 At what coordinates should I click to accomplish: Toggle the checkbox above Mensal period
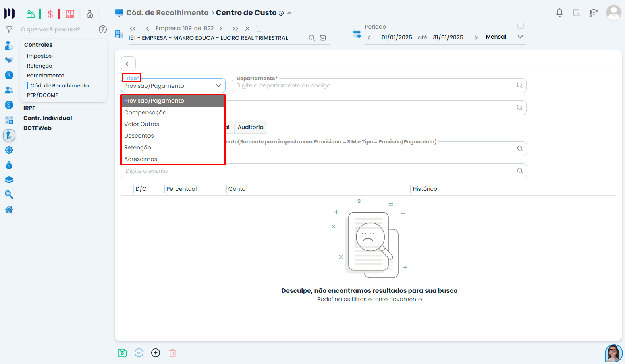(521, 26)
